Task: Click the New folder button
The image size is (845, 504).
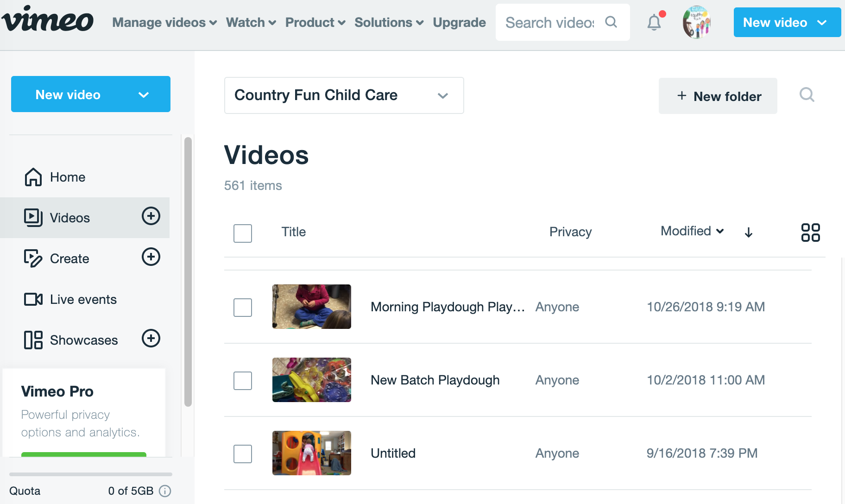Action: pos(718,96)
